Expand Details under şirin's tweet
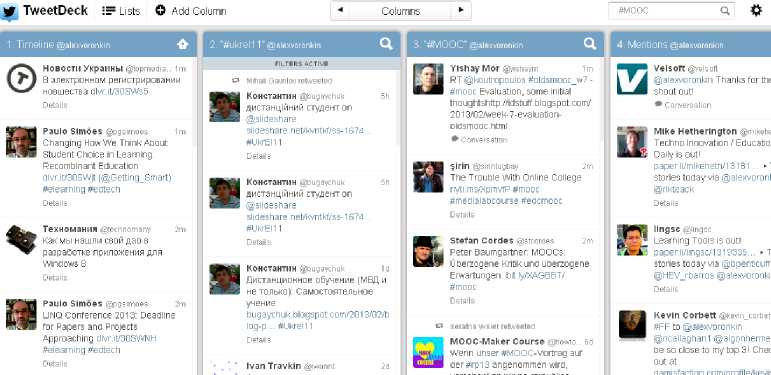 (462, 215)
